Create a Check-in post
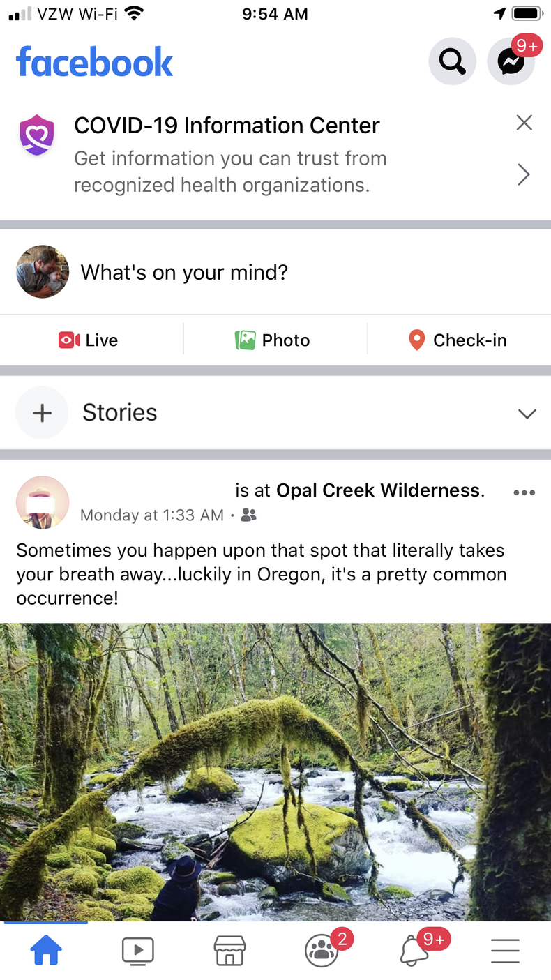Viewport: 551px width, 980px height. pyautogui.click(x=457, y=340)
